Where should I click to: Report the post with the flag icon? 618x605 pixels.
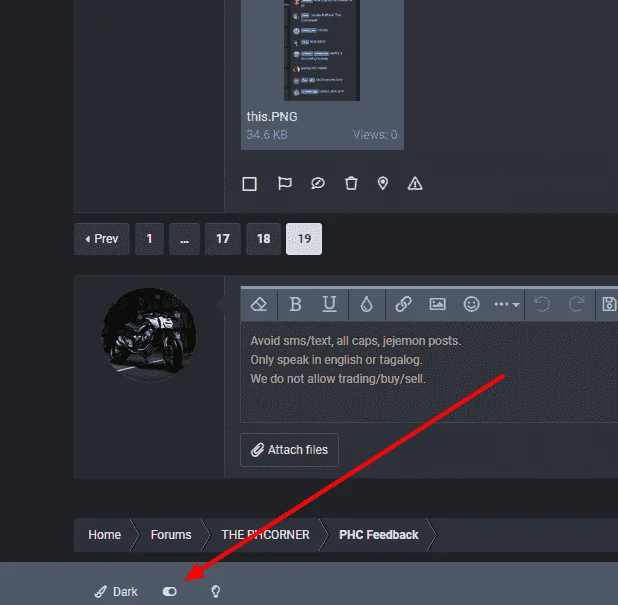coord(284,183)
